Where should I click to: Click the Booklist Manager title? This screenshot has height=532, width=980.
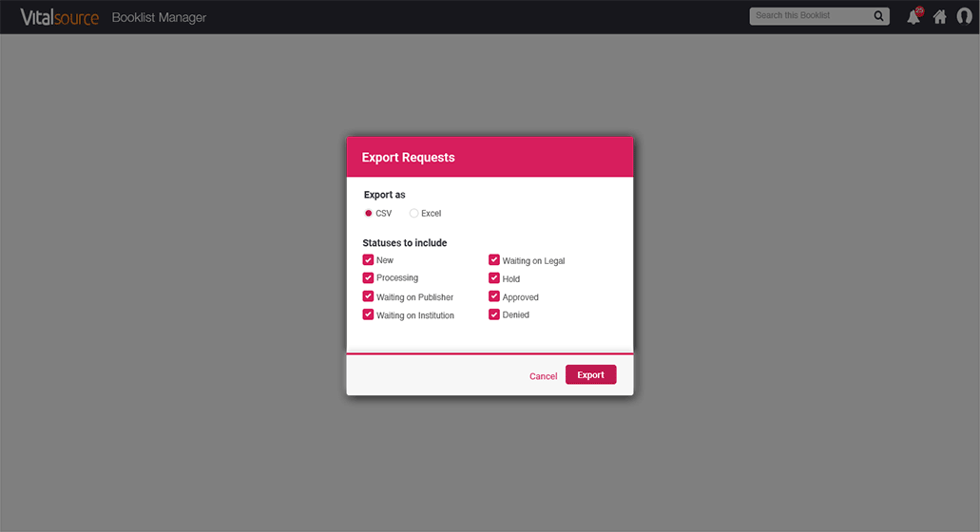[x=159, y=17]
